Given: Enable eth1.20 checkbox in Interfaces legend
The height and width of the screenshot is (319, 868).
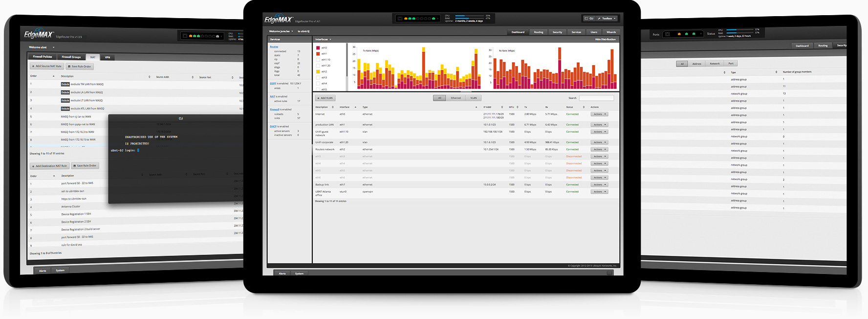Looking at the screenshot, I should point(318,66).
